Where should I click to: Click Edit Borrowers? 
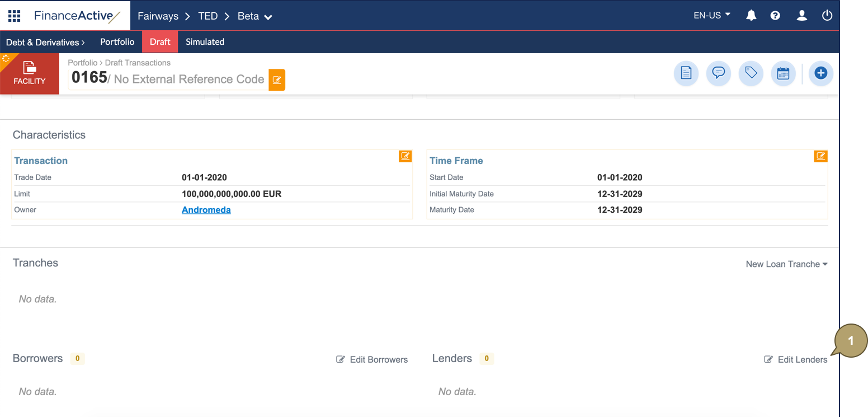[372, 359]
